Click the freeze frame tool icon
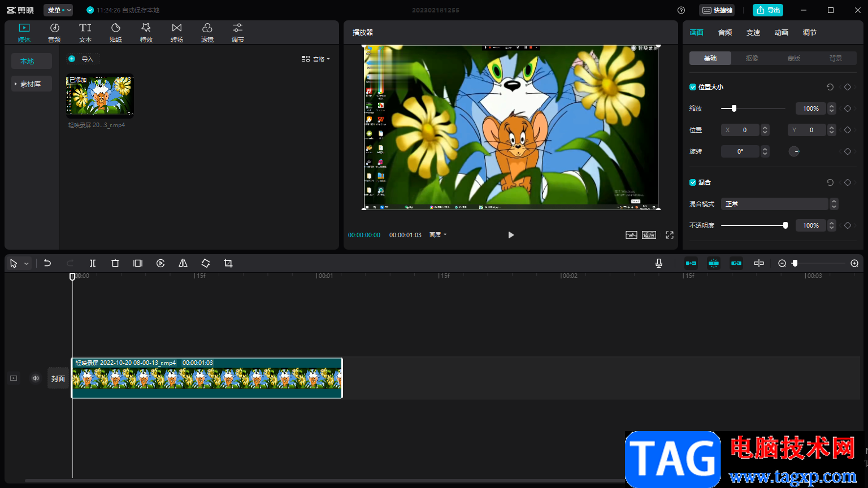 138,263
